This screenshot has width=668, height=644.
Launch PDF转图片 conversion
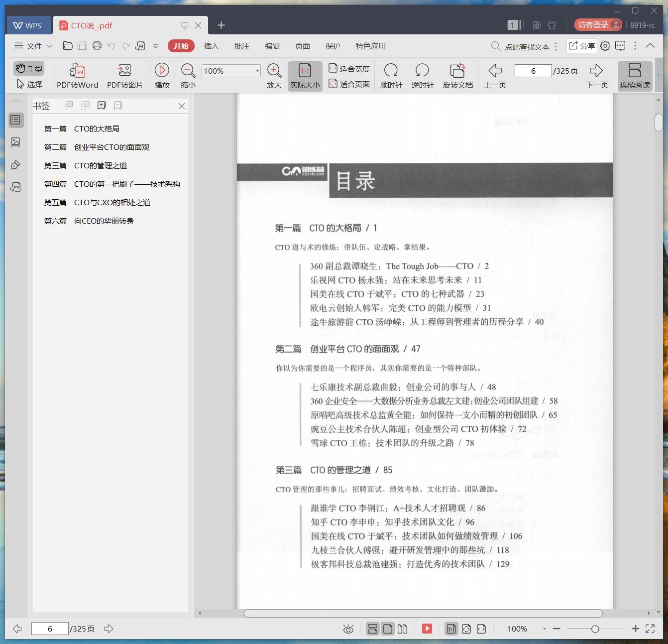pyautogui.click(x=125, y=76)
